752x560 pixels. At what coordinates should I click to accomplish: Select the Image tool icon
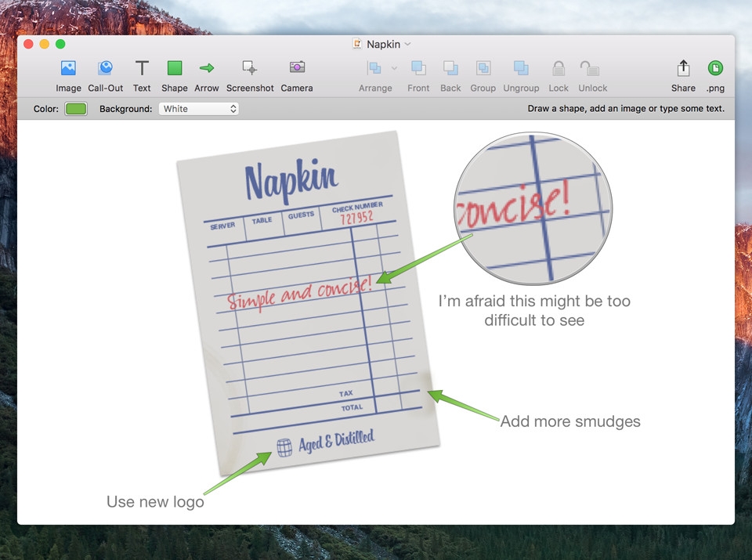[68, 68]
